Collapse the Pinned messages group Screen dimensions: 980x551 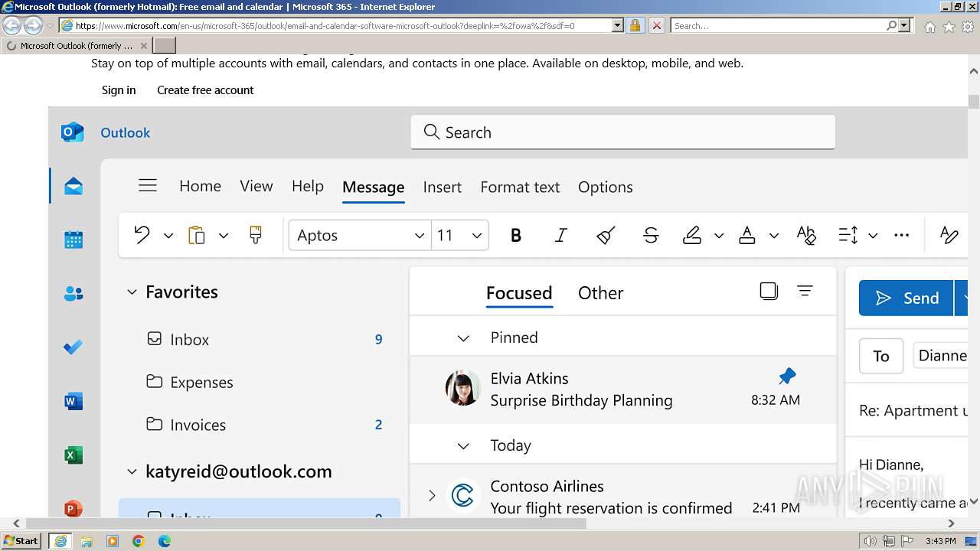coord(463,338)
